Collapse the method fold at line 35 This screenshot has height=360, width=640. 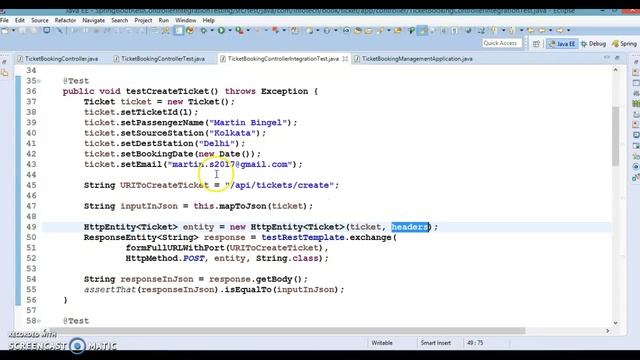click(x=39, y=81)
